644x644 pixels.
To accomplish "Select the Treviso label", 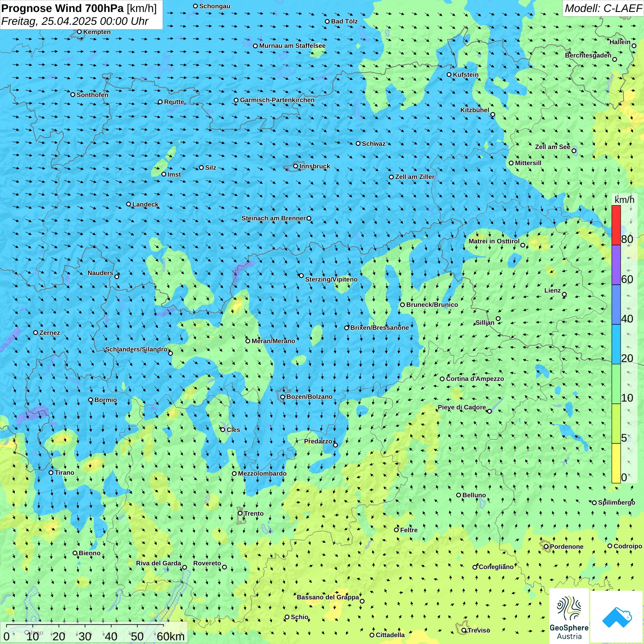I will coord(478,630).
